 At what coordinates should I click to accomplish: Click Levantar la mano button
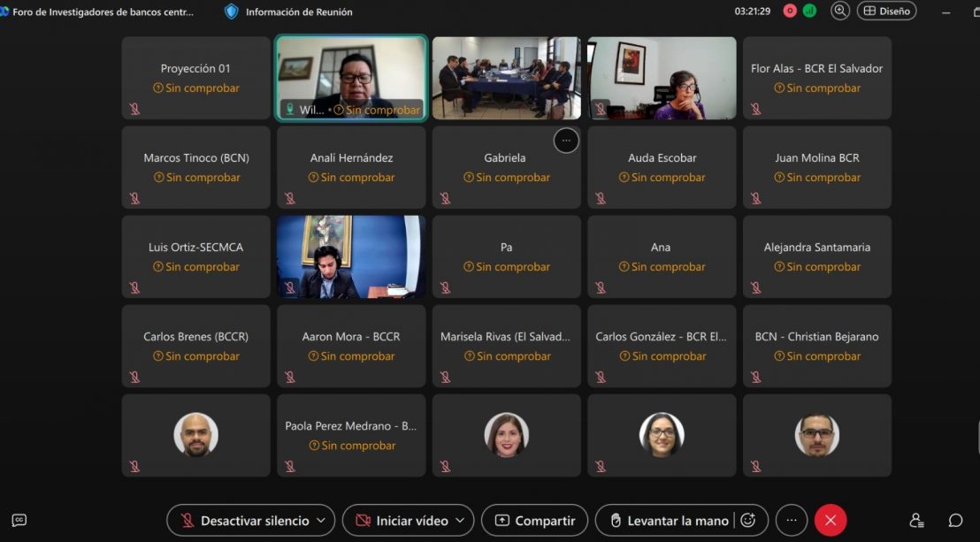pos(670,520)
